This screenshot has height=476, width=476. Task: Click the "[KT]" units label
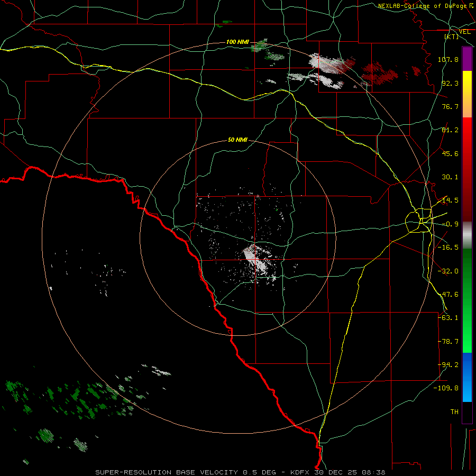[452, 36]
